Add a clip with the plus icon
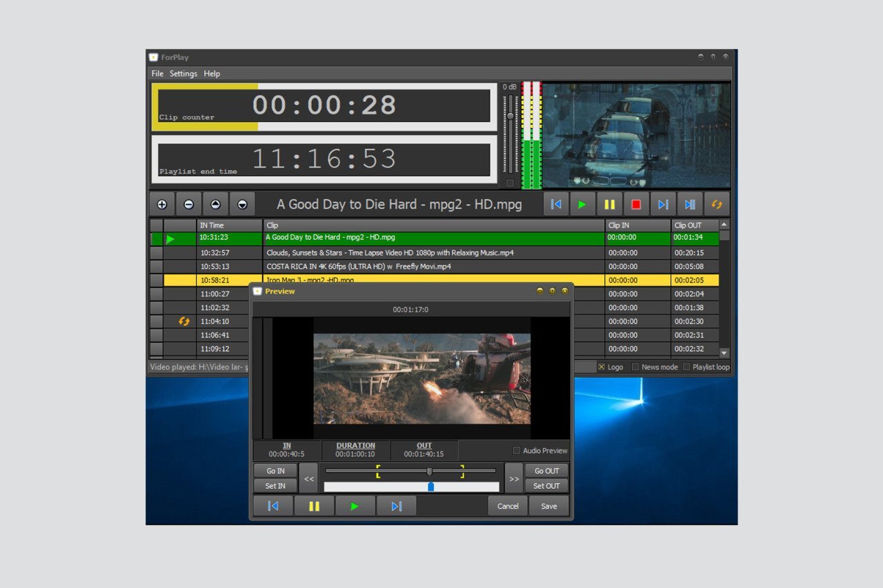 point(162,205)
